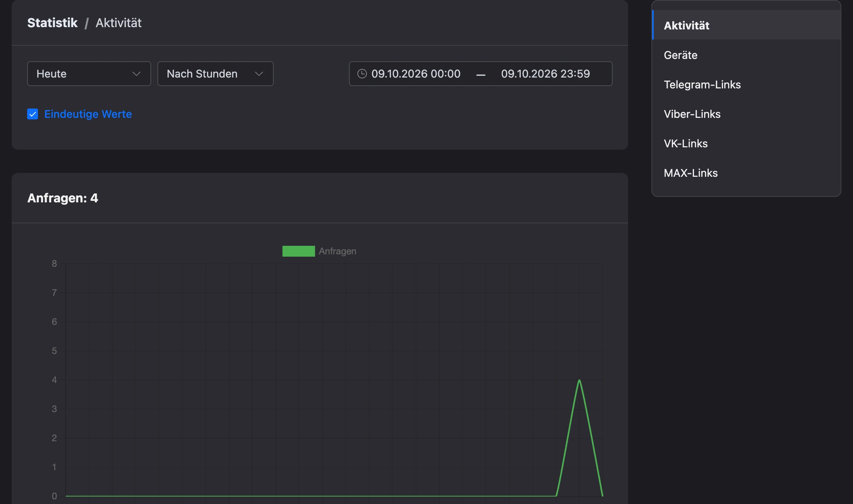Click the chart peak at value 4
The image size is (853, 504).
click(x=579, y=380)
